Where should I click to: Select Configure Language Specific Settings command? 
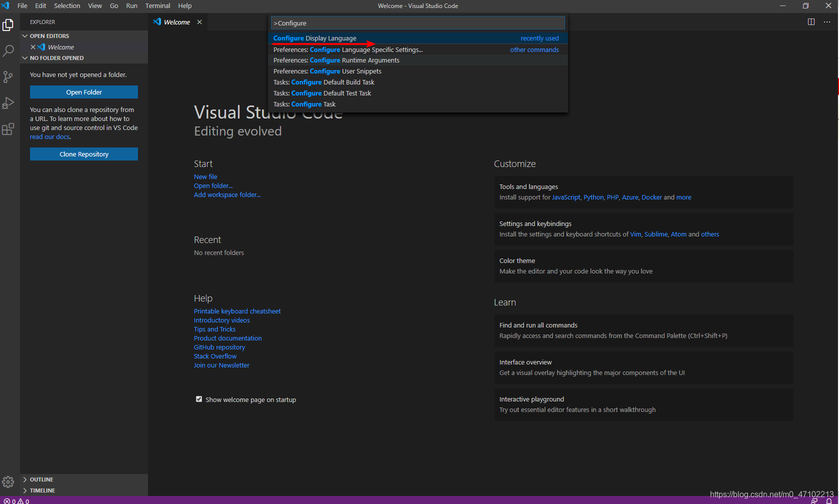(x=418, y=49)
